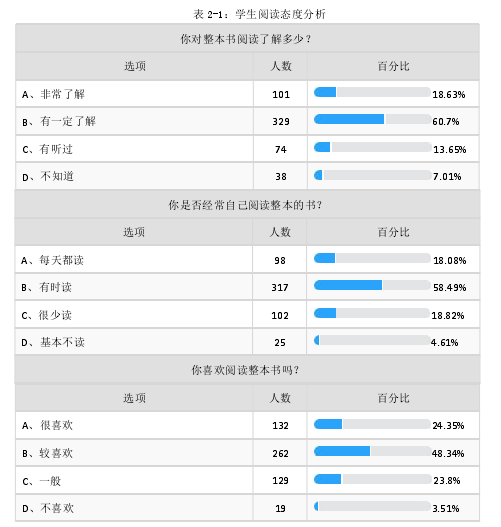Viewport: 501px width, 527px height.
Task: Click the question header 你是否经常自己阅读整本的书
Action: pyautogui.click(x=245, y=205)
